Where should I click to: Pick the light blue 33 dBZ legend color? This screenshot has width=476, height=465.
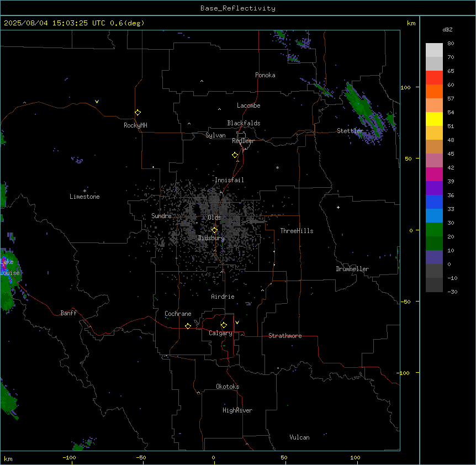pos(434,215)
